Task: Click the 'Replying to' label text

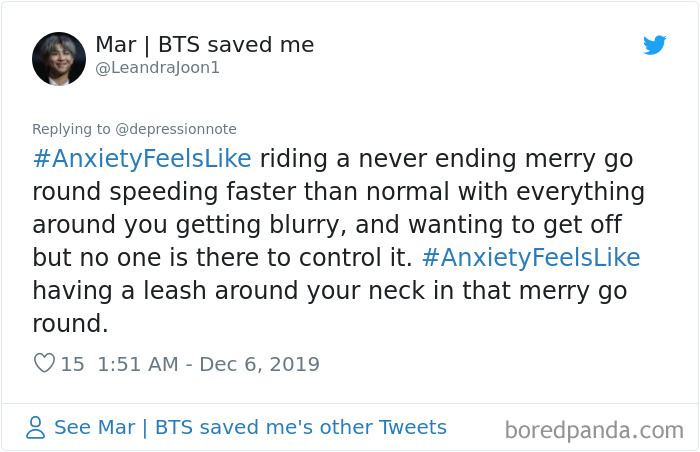Action: point(70,129)
